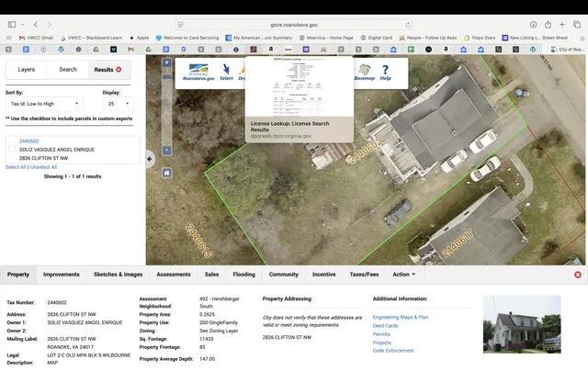Zoom out with the map minus button
The image size is (588, 382).
pyautogui.click(x=166, y=150)
